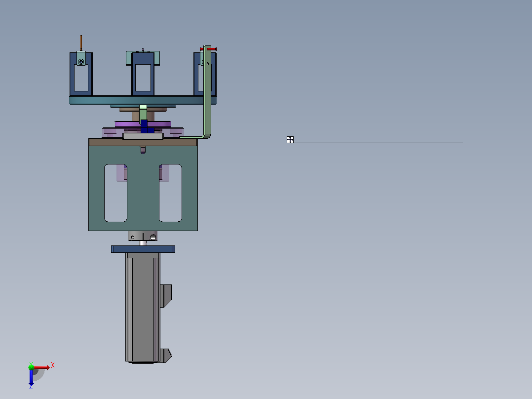Select the small circular bolt in the left upright

pos(81,62)
